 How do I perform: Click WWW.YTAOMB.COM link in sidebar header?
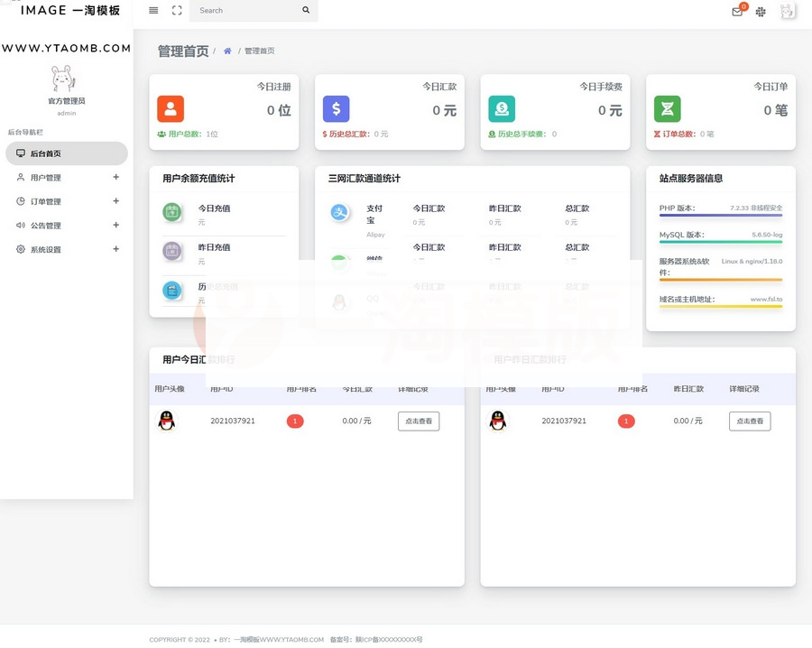click(66, 48)
